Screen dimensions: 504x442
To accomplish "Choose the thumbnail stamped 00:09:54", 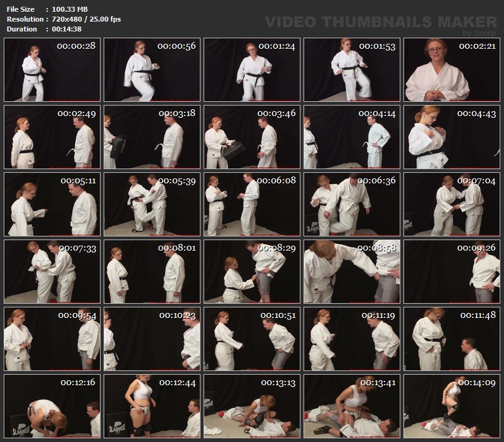I will (x=52, y=339).
